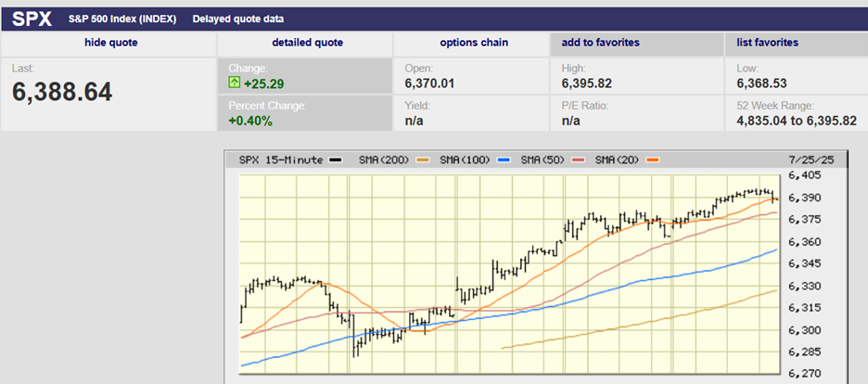The height and width of the screenshot is (384, 868).
Task: Click the SPX 15-Minute black legend swatch
Action: click(x=335, y=160)
